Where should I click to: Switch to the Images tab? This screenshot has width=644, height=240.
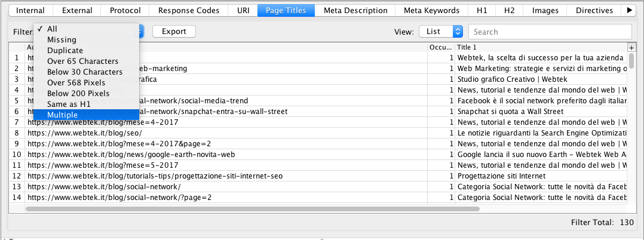click(545, 11)
